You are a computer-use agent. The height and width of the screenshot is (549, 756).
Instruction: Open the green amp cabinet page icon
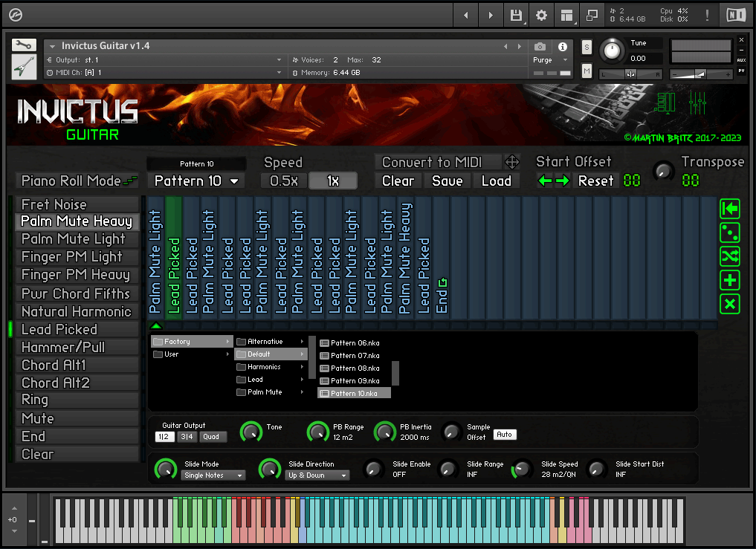[666, 103]
